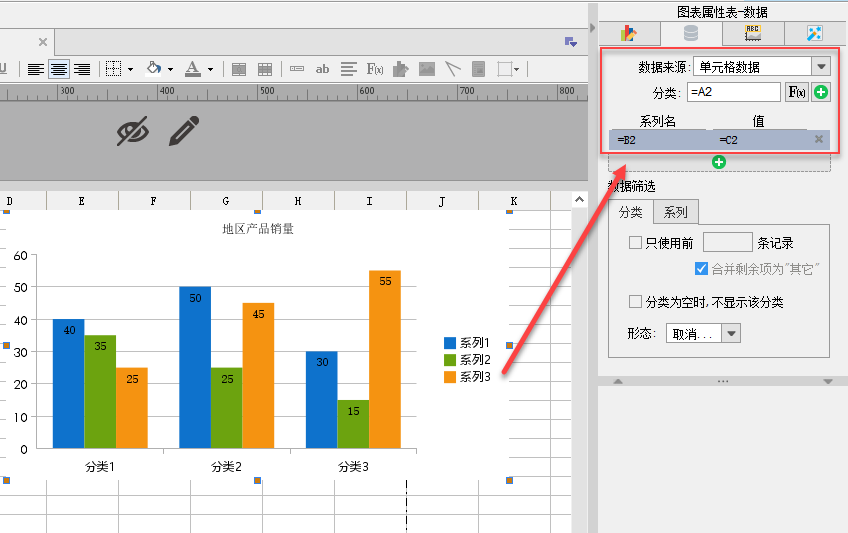
Task: Click the up arrow on the panel divider bar
Action: 618,381
